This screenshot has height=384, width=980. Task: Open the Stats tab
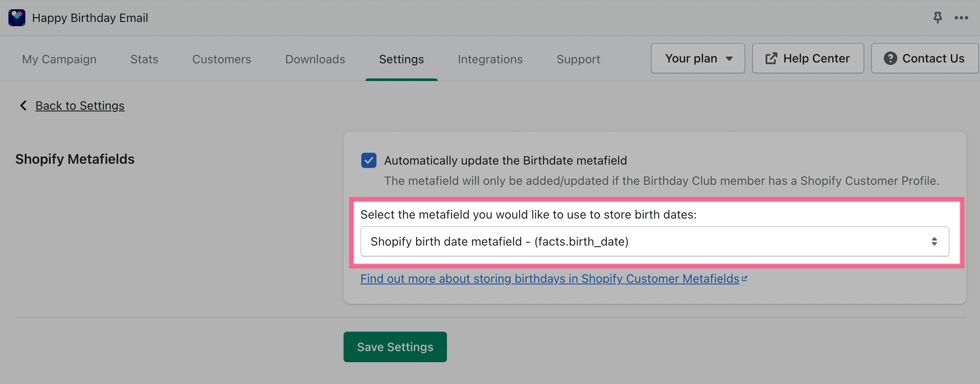click(144, 59)
